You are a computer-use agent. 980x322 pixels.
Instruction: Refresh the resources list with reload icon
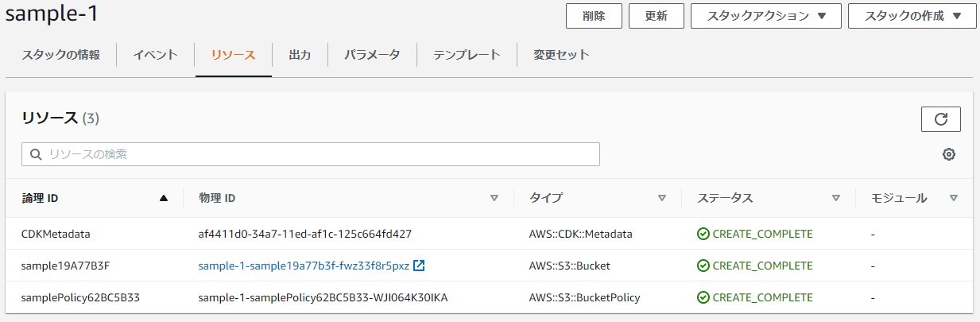click(941, 119)
